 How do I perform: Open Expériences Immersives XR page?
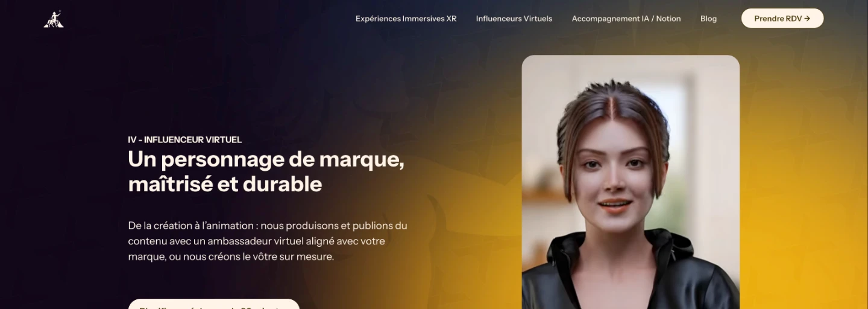[406, 19]
